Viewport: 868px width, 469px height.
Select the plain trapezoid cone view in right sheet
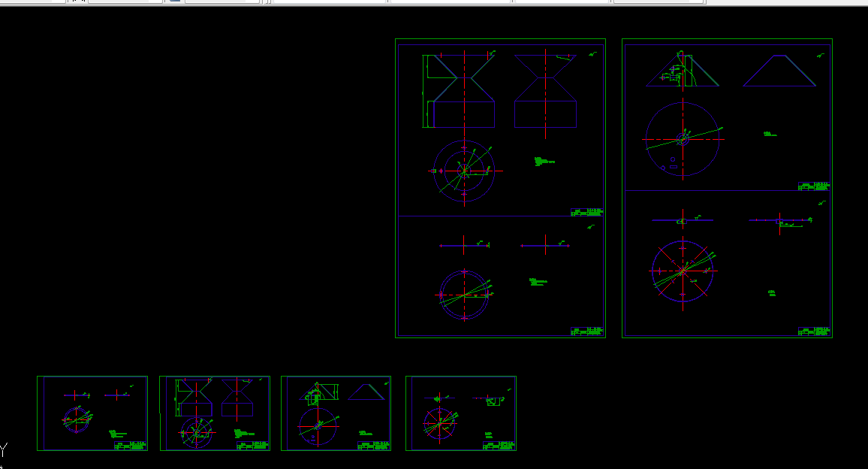(779, 71)
